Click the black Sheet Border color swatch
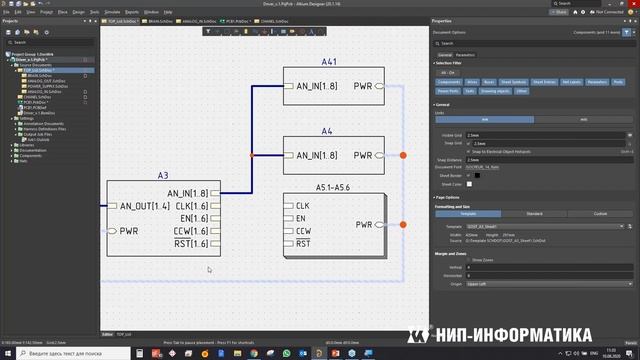640x360 pixels. click(477, 176)
